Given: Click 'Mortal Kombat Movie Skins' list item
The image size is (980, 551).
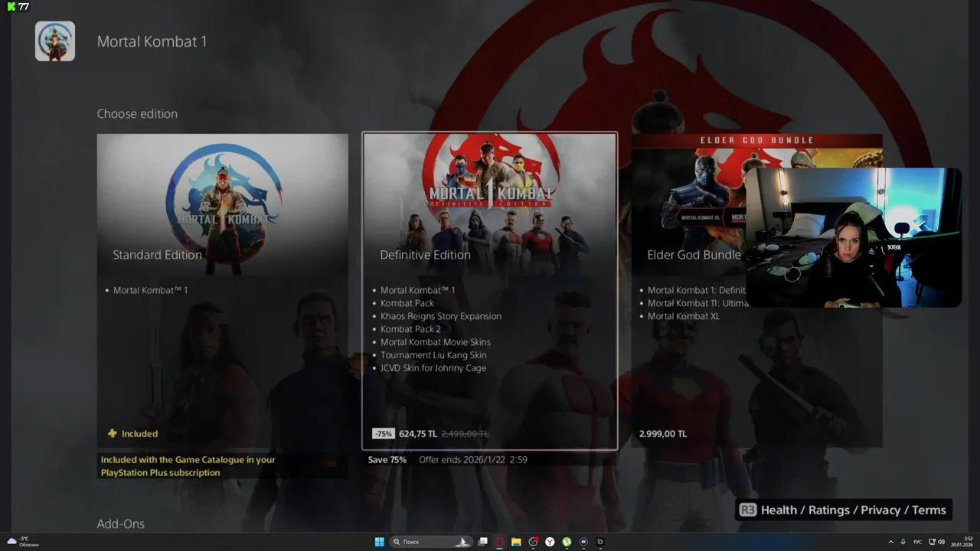Looking at the screenshot, I should [x=436, y=342].
